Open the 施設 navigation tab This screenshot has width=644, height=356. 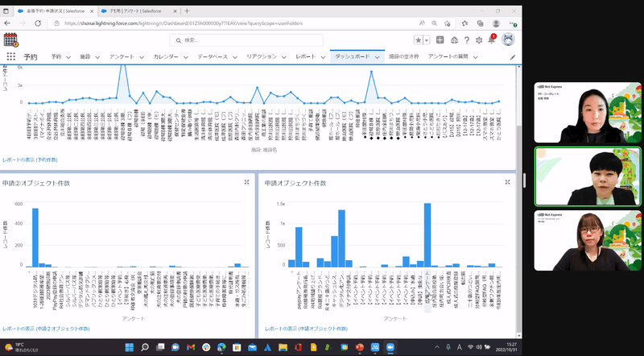coord(85,56)
